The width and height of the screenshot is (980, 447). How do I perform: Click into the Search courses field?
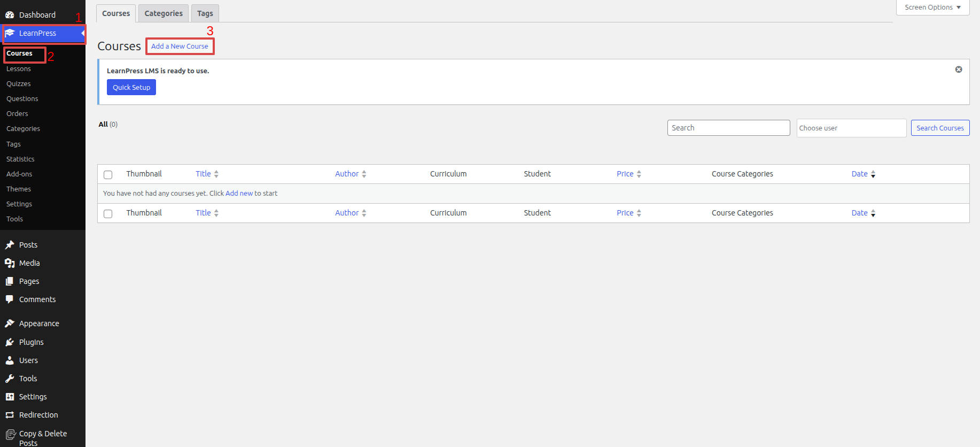click(x=728, y=128)
